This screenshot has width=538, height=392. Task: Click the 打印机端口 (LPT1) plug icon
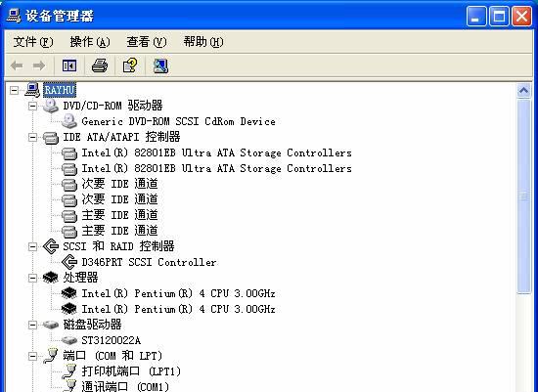coord(69,371)
